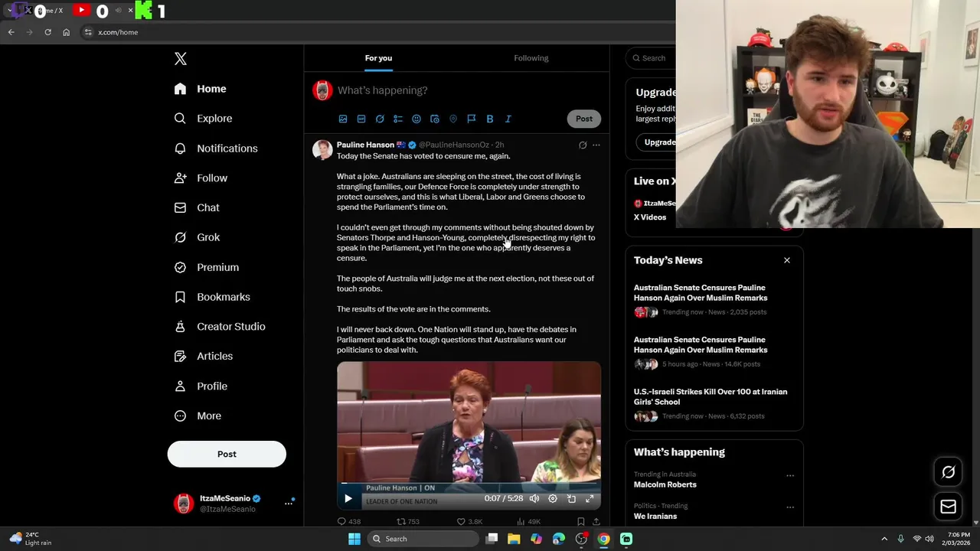Screen dimensions: 980x551
Task: Reply to the post with 438 comments
Action: click(x=349, y=522)
